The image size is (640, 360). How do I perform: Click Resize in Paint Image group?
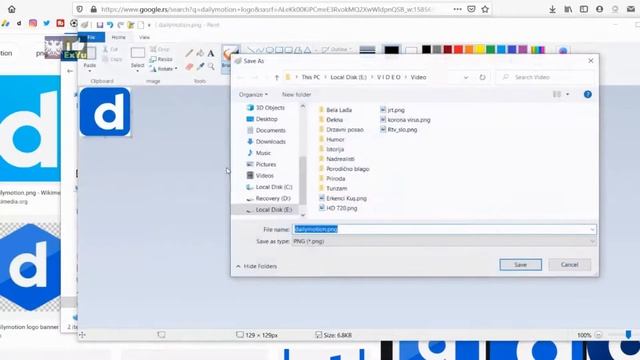pos(161,59)
